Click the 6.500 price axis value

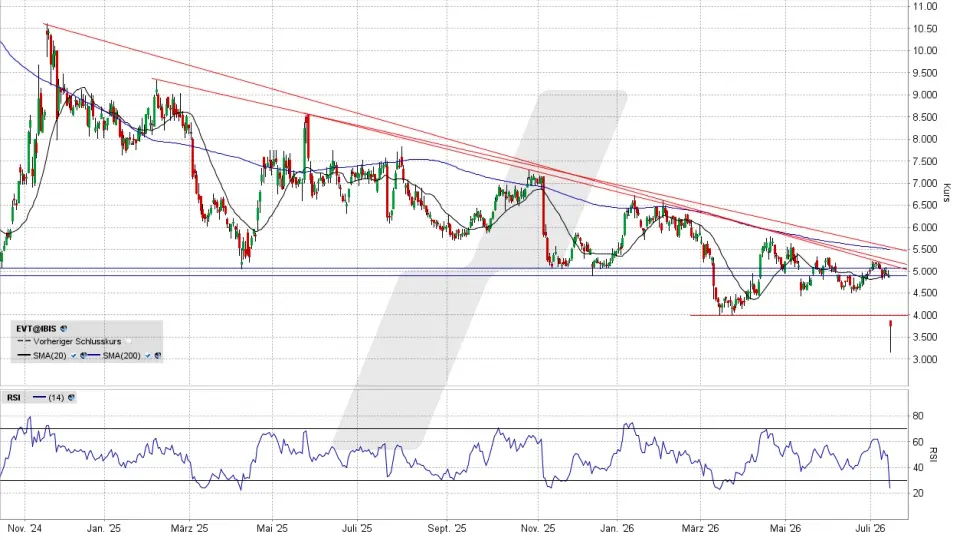(x=925, y=205)
